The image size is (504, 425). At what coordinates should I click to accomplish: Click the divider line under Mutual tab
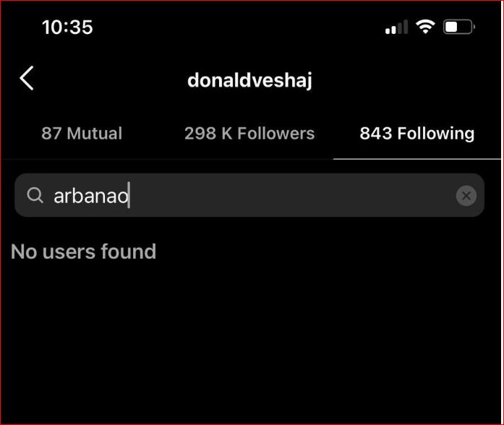82,159
